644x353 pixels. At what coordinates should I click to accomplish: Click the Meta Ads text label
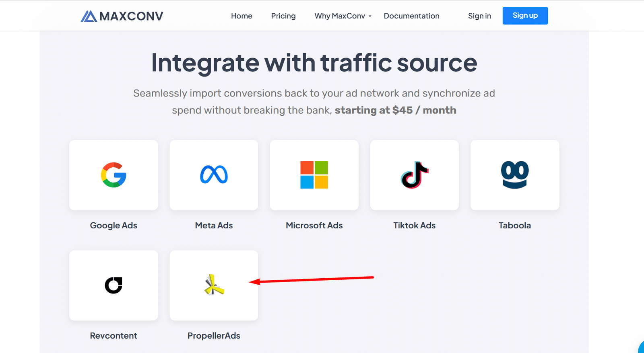(214, 226)
